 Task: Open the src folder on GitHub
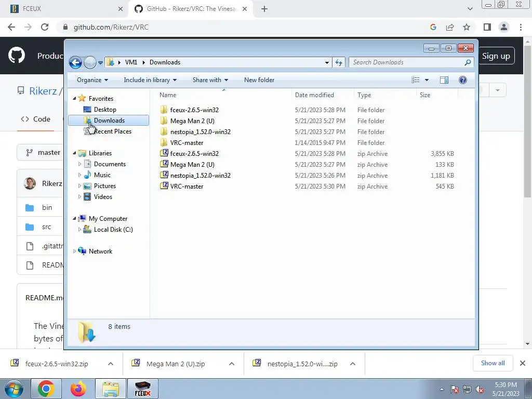46,227
